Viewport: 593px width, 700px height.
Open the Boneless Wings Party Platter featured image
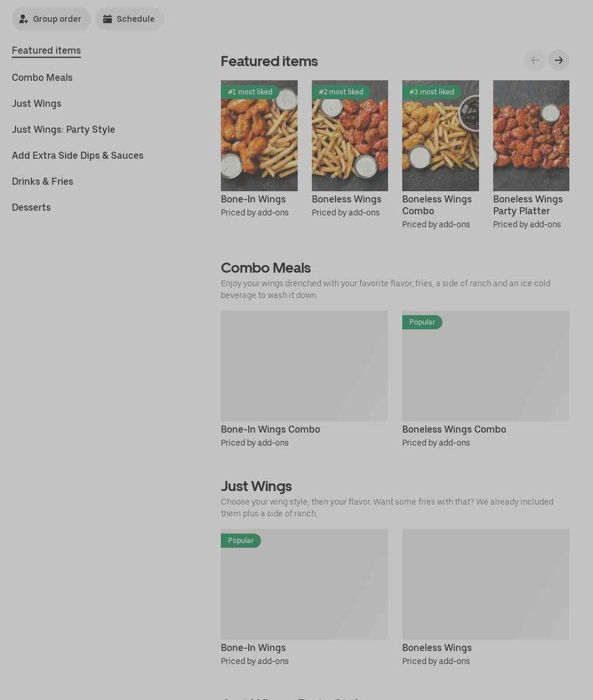(532, 136)
